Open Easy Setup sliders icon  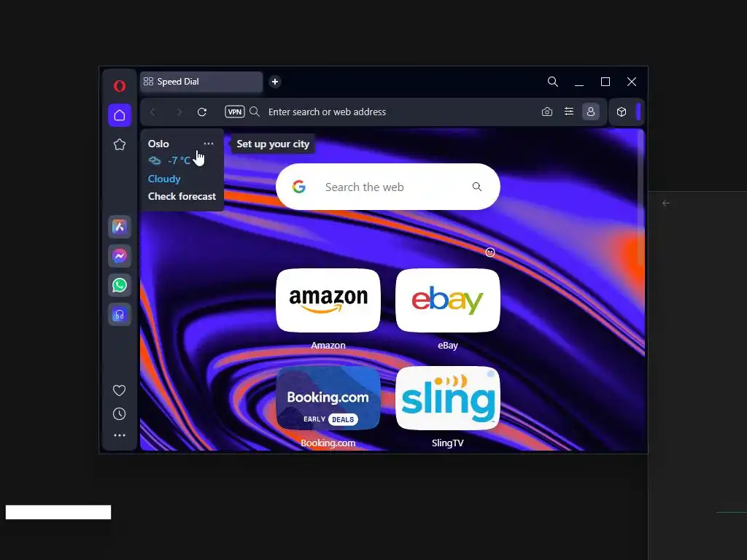click(569, 112)
